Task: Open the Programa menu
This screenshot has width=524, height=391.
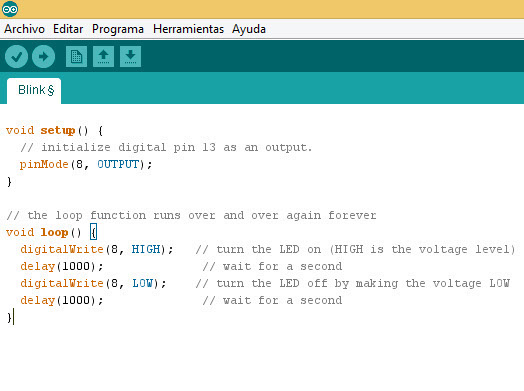Action: [x=118, y=29]
